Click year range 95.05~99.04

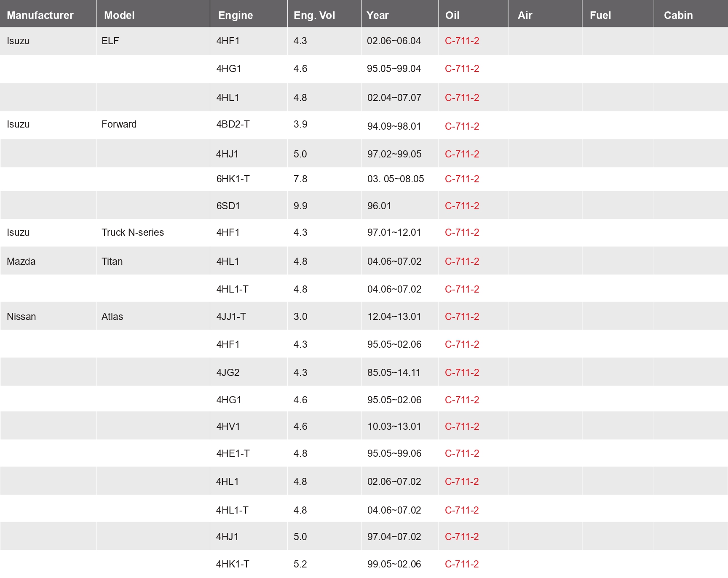click(394, 69)
